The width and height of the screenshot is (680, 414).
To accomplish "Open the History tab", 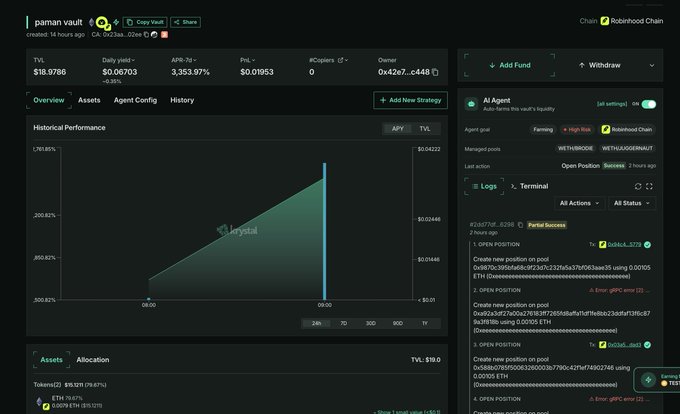I will click(x=182, y=100).
